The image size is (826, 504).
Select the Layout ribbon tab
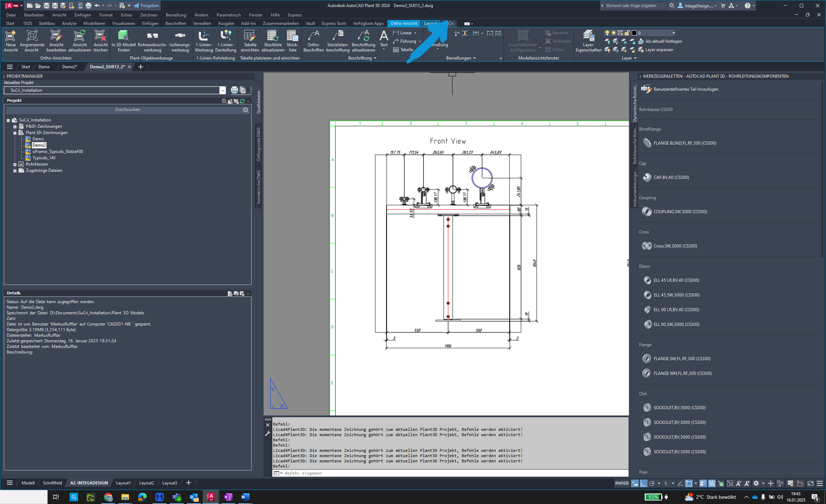(431, 23)
